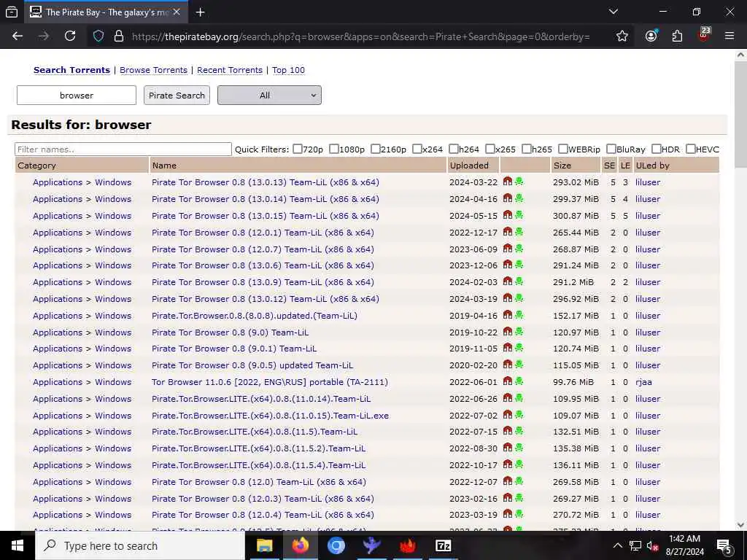Open the Firefox hamburger menu
747x560 pixels.
point(729,36)
